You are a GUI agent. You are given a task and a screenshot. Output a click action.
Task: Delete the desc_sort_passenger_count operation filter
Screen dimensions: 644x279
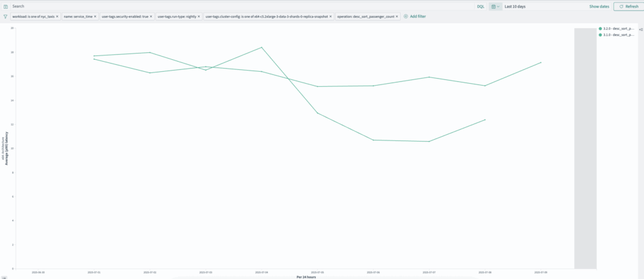pyautogui.click(x=397, y=16)
